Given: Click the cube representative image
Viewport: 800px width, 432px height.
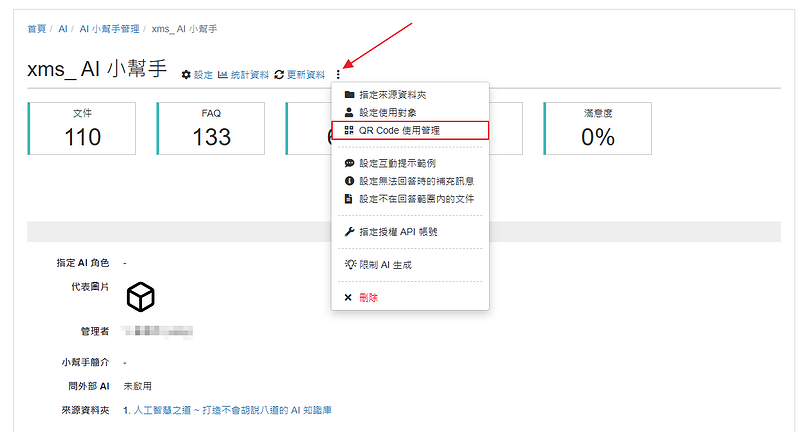Looking at the screenshot, I should 140,296.
